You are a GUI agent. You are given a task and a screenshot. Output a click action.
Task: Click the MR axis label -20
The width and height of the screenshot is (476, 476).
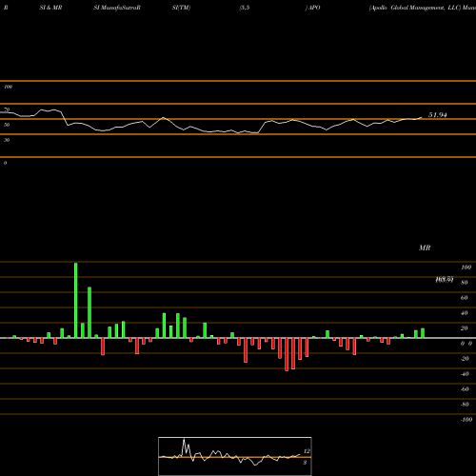pyautogui.click(x=465, y=359)
